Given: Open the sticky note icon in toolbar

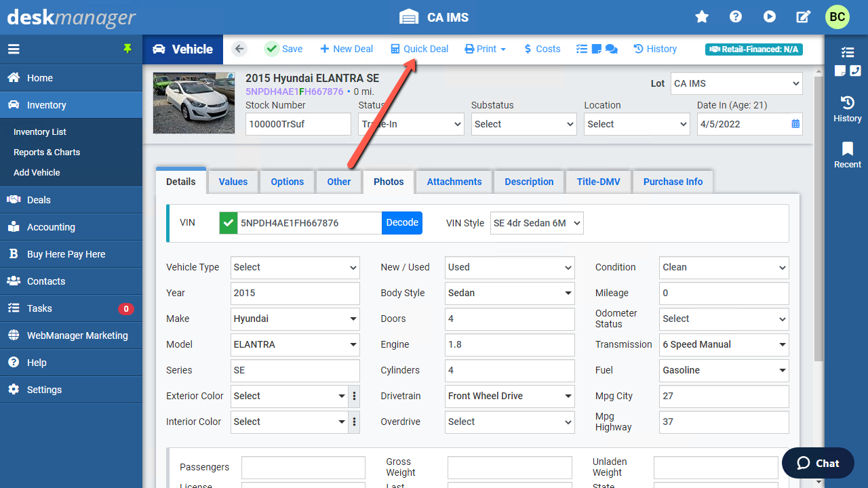Looking at the screenshot, I should tap(597, 49).
